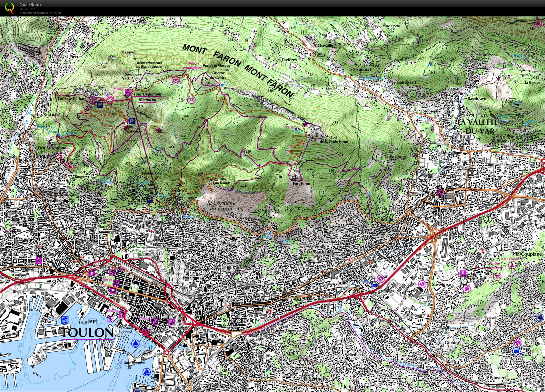Viewport: 545px width, 392px height.
Task: Click the camping tent symbol under la Lézardière
Action: point(512,265)
